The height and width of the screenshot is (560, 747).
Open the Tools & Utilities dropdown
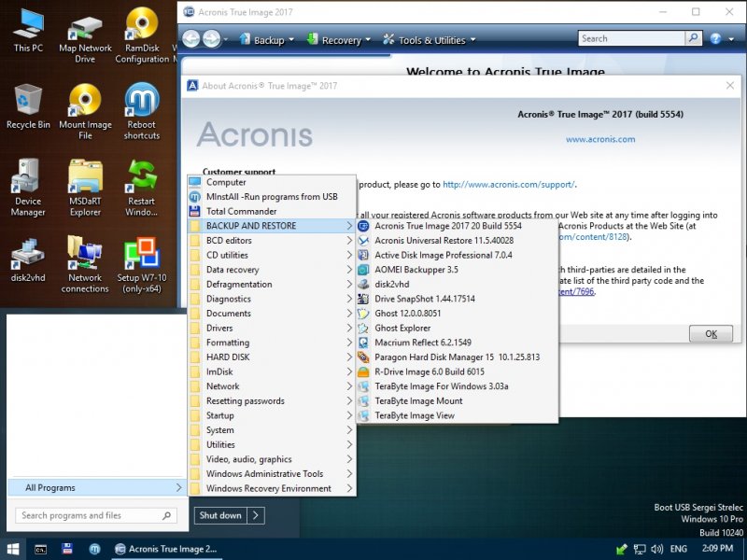pos(429,40)
